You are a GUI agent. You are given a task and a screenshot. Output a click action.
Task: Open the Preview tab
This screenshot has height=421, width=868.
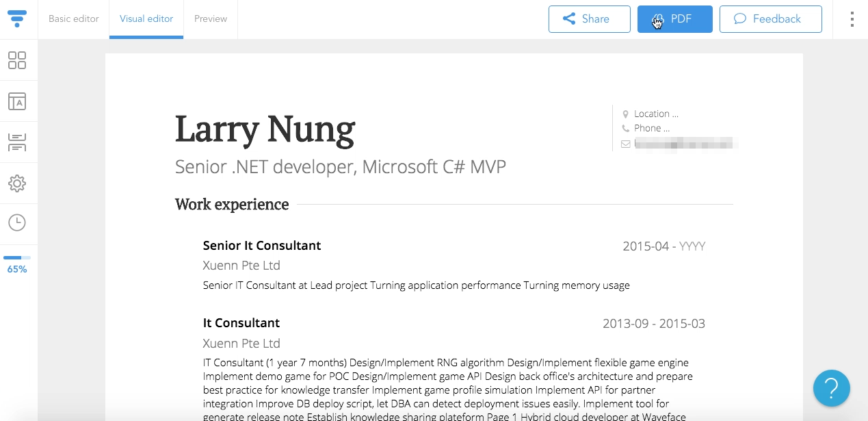[x=211, y=19]
